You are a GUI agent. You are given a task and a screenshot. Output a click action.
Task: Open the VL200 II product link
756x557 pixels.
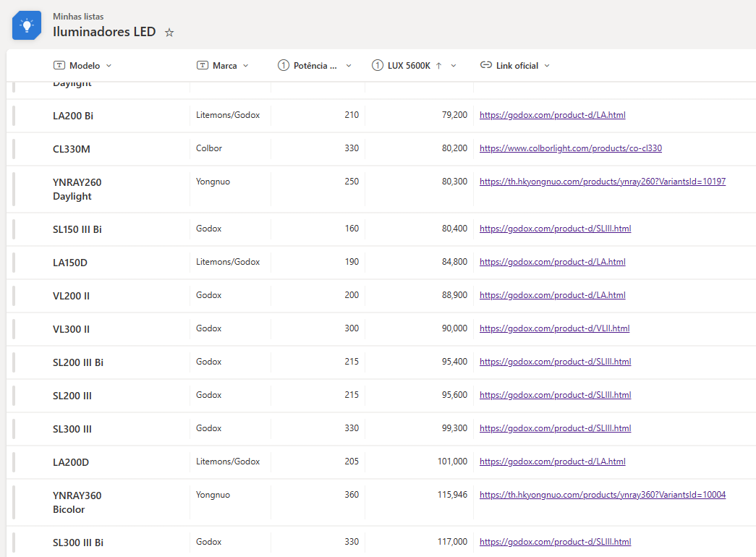pyautogui.click(x=553, y=294)
